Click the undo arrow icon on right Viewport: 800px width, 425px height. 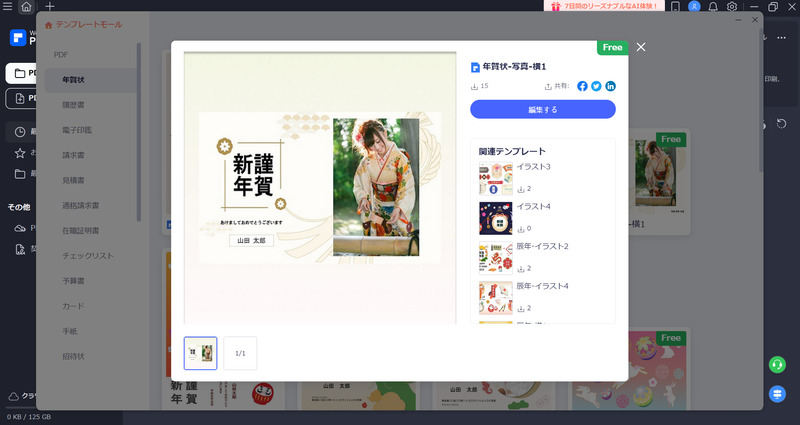tap(781, 123)
